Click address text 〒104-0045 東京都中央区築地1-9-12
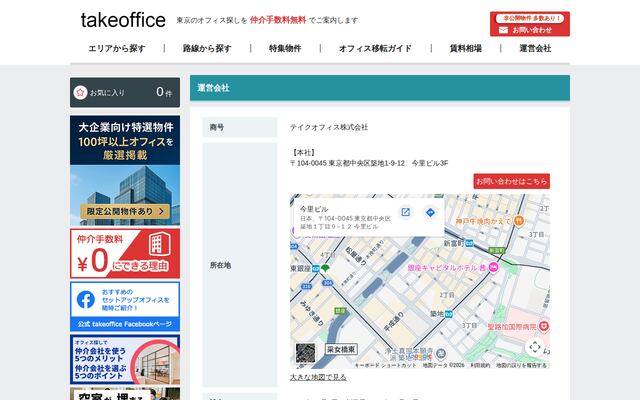Screen dimensions: 640x400 [x=347, y=163]
